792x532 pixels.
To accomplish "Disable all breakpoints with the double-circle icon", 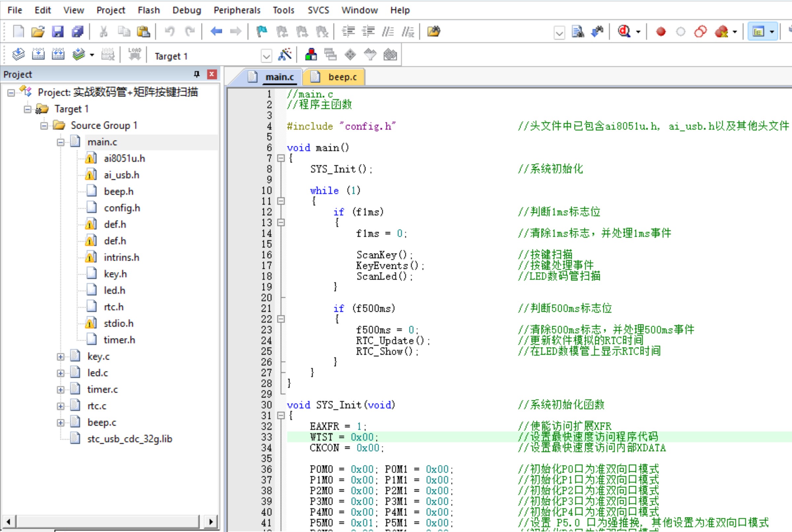I will 700,32.
